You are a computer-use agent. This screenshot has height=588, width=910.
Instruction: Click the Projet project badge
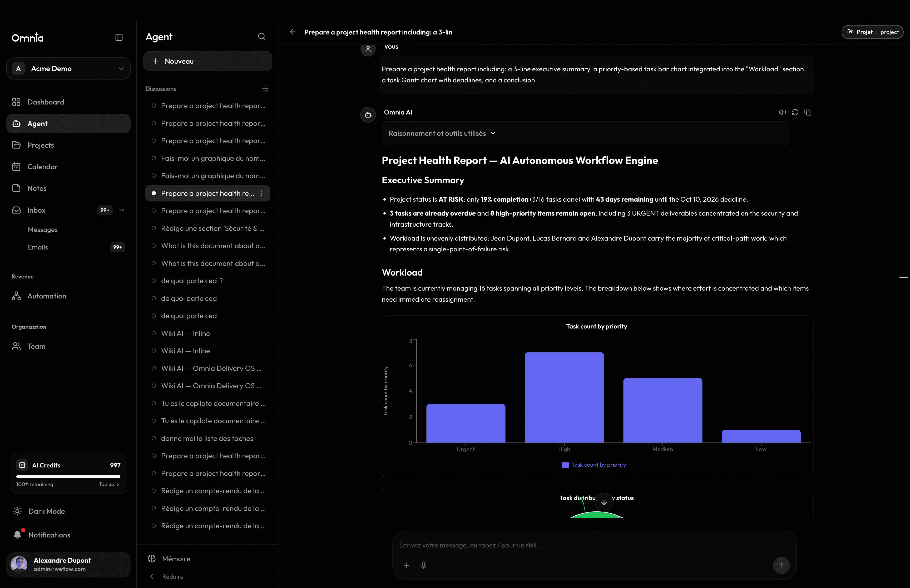[x=872, y=32]
